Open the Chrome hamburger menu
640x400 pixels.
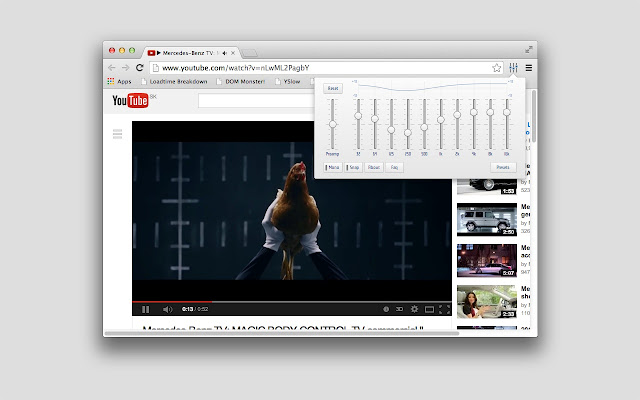point(529,68)
